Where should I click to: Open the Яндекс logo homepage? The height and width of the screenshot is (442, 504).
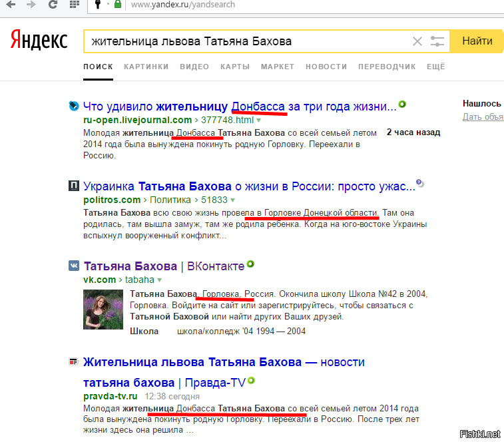(39, 40)
